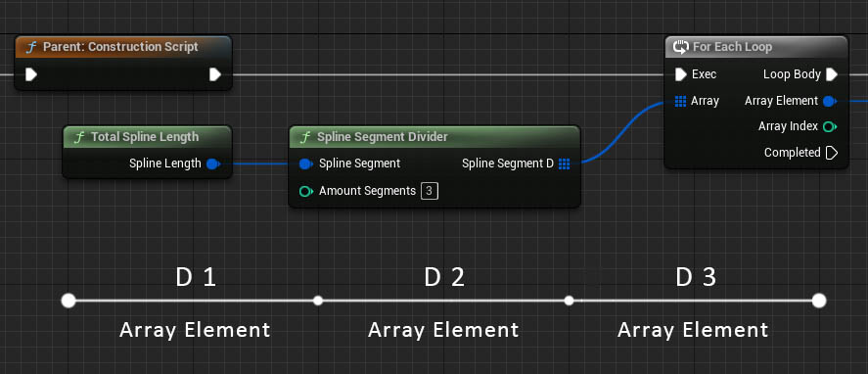Click the Array input grid pin
The image size is (868, 374).
(x=680, y=101)
